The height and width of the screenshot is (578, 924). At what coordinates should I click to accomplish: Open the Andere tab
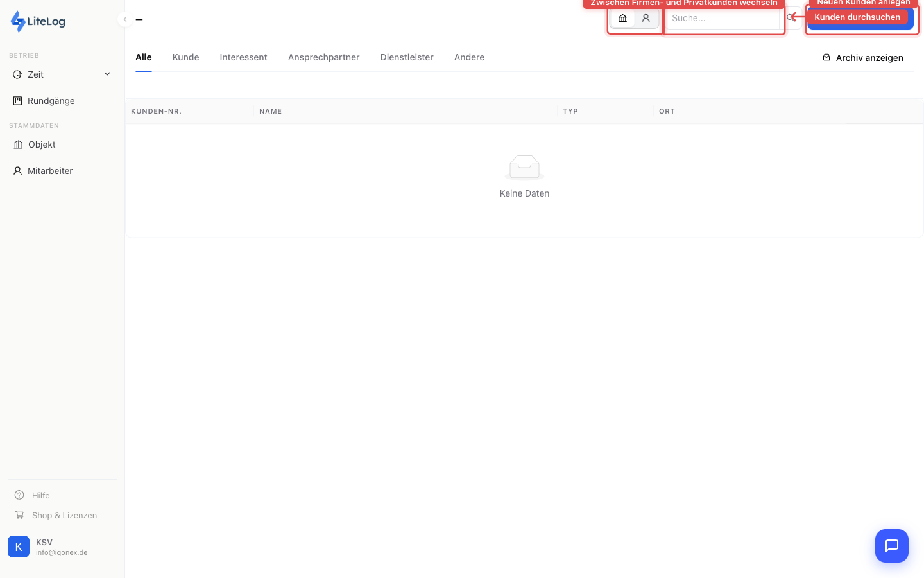[x=469, y=57]
